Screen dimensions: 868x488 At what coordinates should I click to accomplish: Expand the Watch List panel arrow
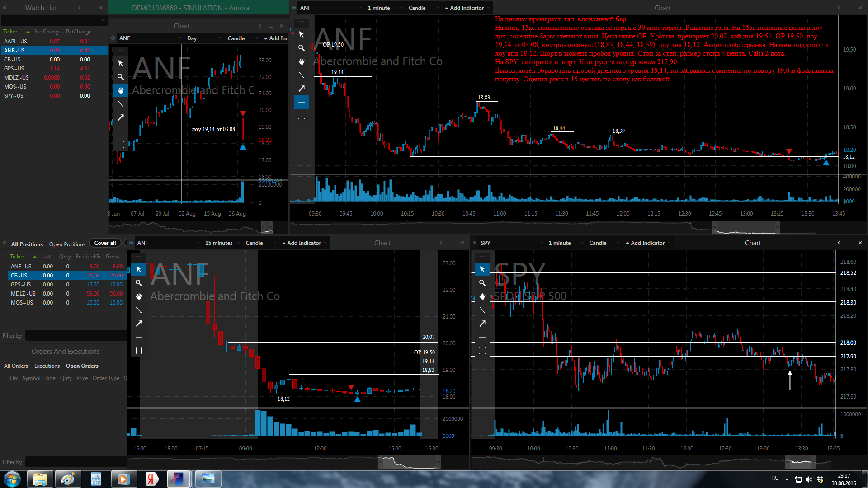(x=79, y=8)
